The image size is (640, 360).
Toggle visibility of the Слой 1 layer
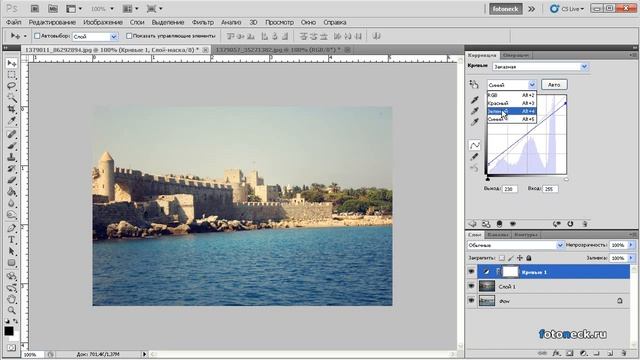click(x=471, y=287)
